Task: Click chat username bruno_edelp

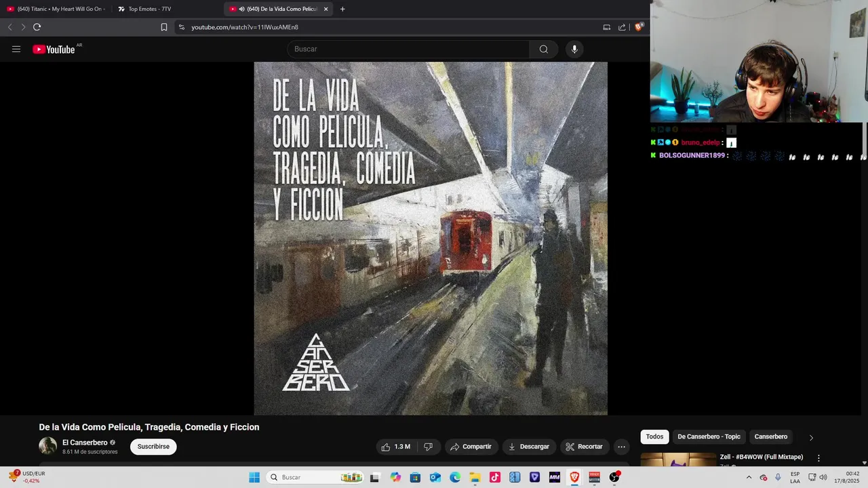Action: tap(701, 142)
